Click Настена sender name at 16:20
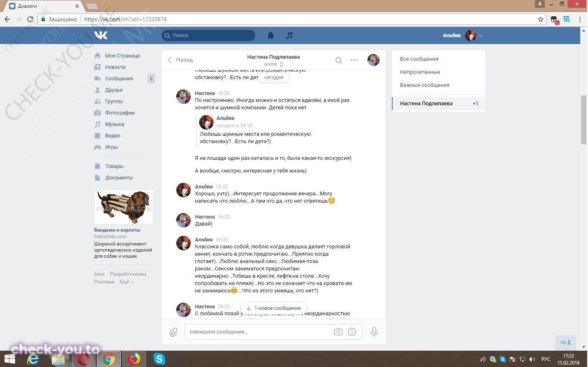The image size is (588, 367). 205,93
